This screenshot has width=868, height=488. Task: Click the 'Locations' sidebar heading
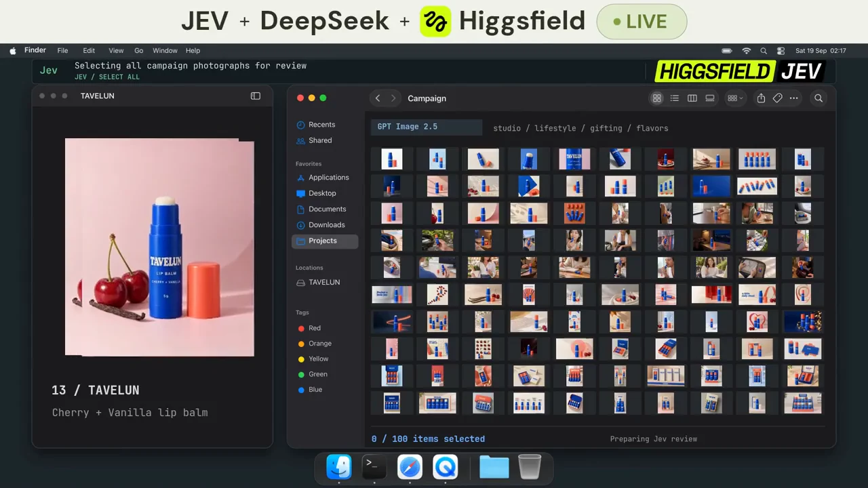coord(309,268)
